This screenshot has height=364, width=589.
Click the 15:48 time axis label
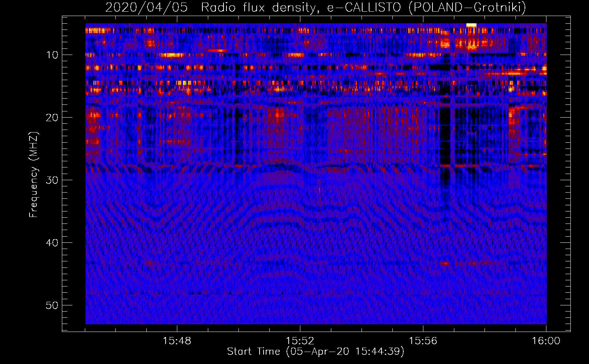[177, 341]
